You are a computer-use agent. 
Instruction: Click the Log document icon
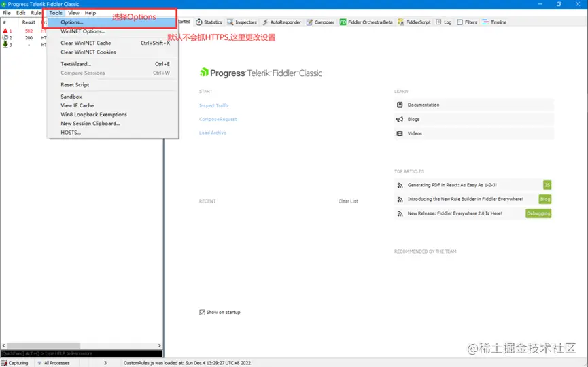pos(438,22)
